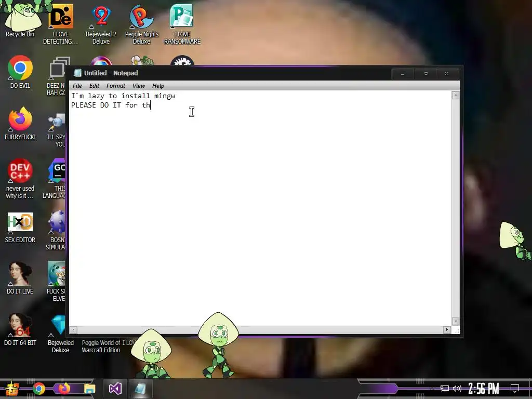
Task: Open the volume tray icon
Action: point(457,389)
